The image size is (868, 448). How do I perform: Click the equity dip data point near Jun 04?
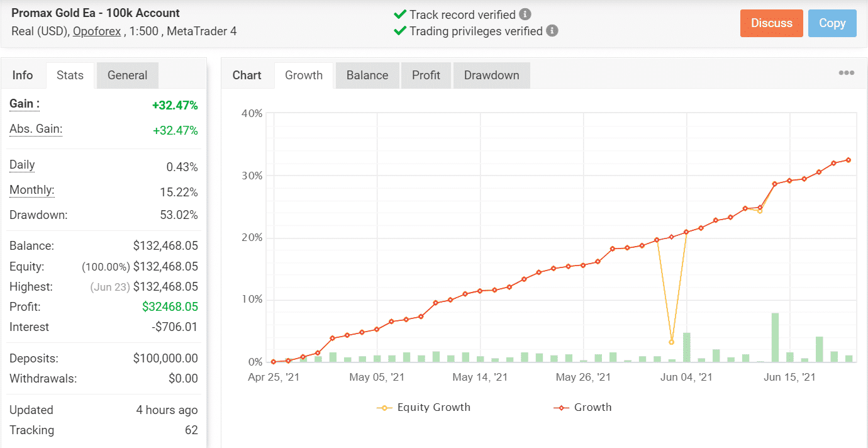(x=672, y=342)
